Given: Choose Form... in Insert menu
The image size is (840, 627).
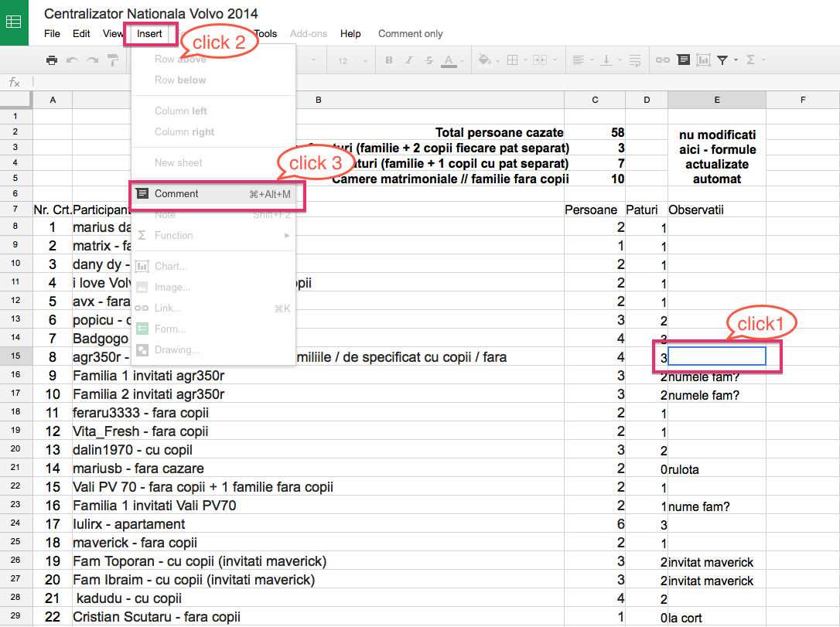Looking at the screenshot, I should (213, 329).
